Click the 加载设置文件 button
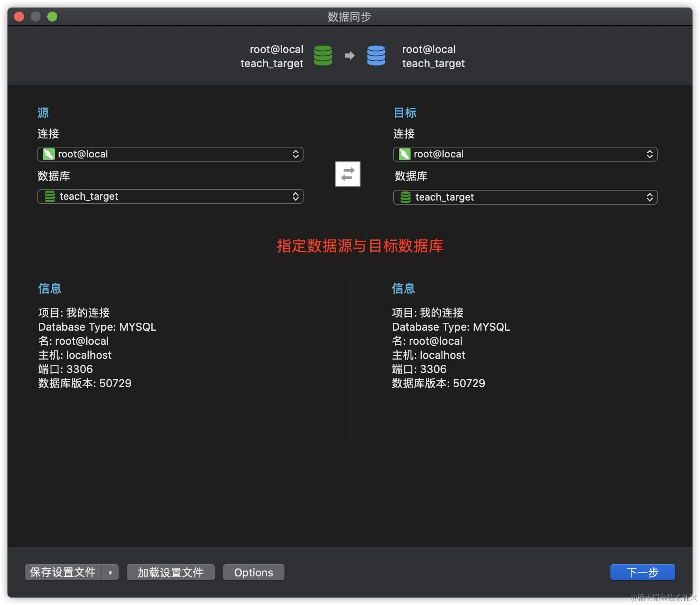The width and height of the screenshot is (700, 605). (x=171, y=572)
